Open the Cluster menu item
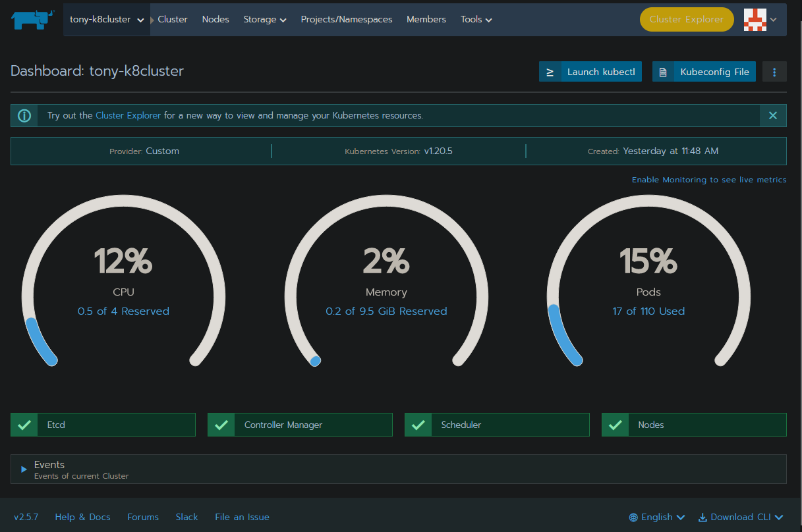 tap(173, 19)
